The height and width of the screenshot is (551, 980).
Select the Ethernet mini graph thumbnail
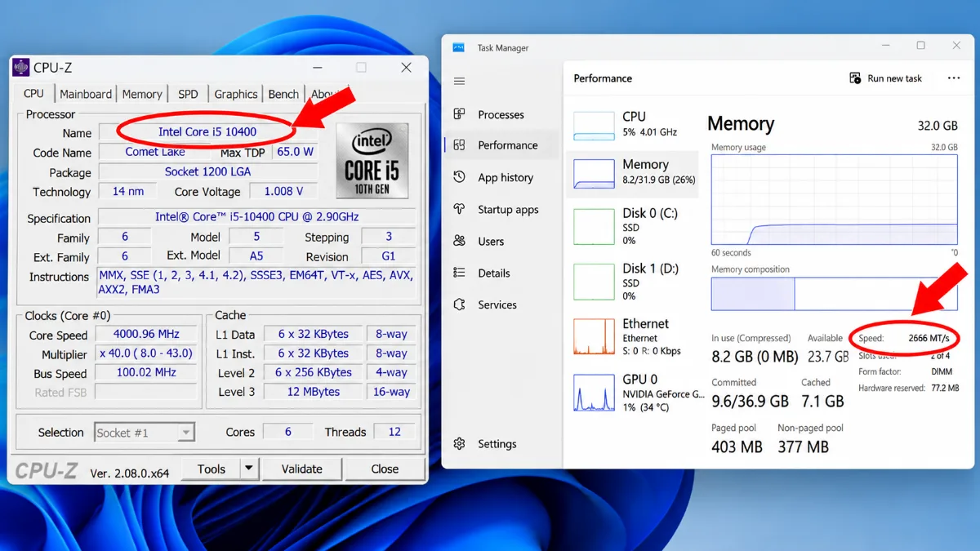(x=594, y=336)
